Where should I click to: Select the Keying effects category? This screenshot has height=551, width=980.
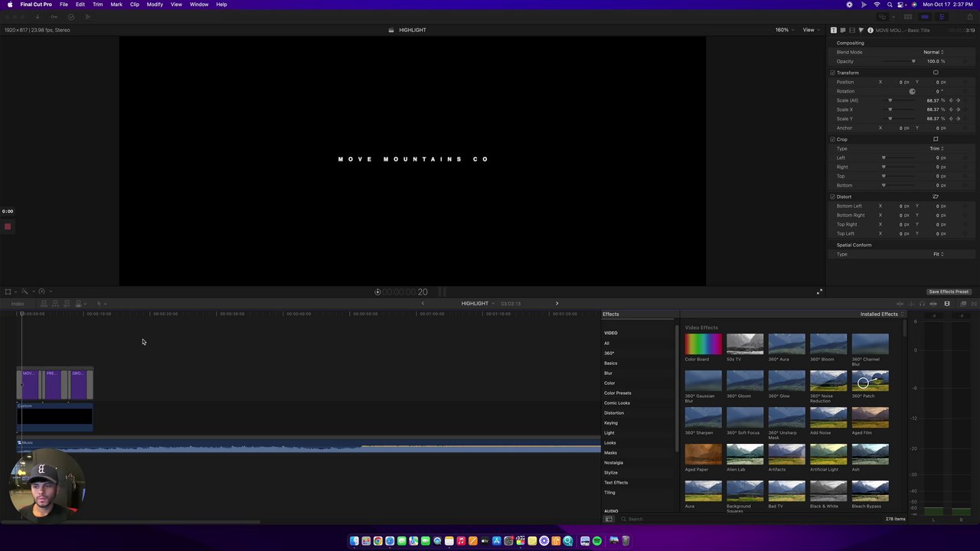(610, 423)
